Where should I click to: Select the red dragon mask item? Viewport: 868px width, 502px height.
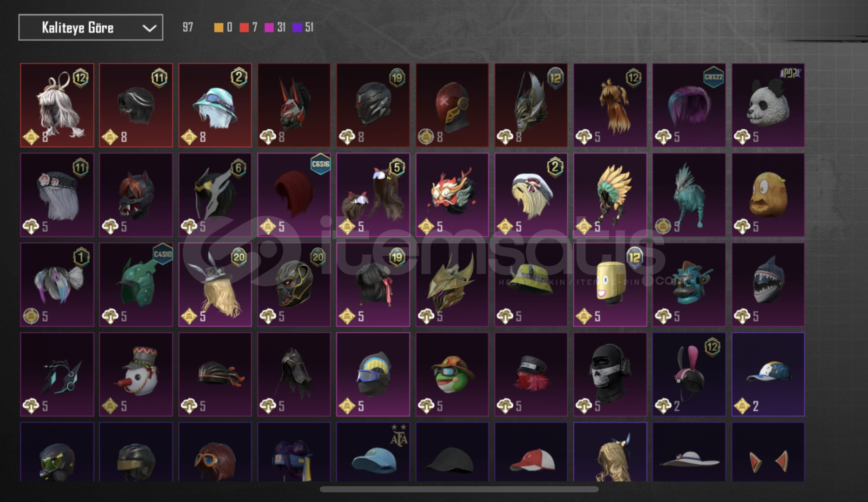point(452,195)
